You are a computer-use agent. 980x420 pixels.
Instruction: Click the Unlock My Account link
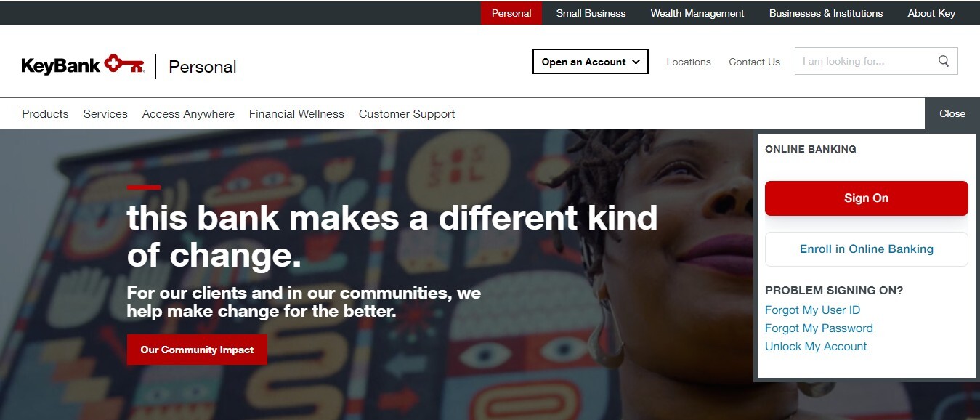pos(816,346)
